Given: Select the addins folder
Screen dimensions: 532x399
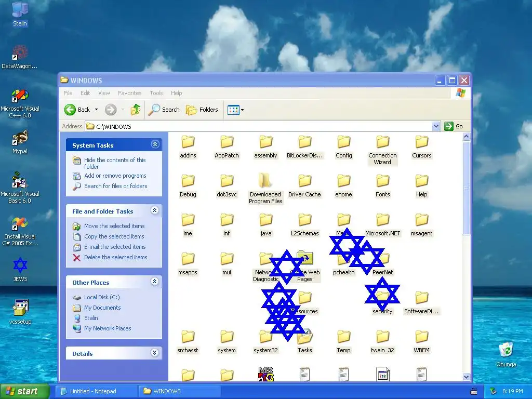Looking at the screenshot, I should coord(188,147).
